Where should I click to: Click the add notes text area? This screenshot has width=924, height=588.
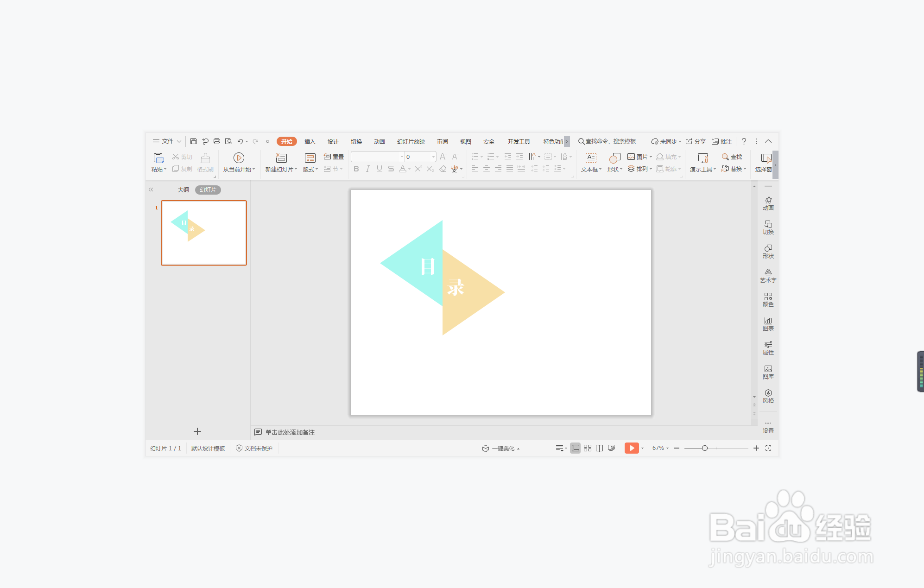tap(290, 432)
